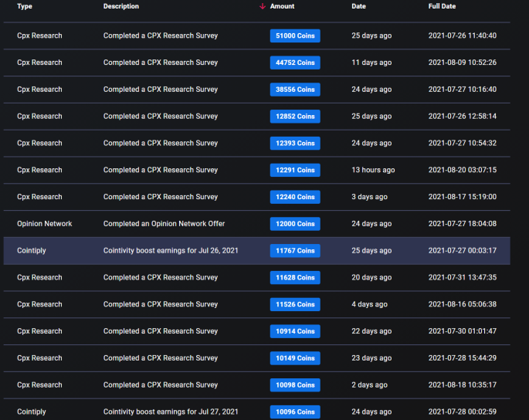Select the 12291 Coins badge

295,170
